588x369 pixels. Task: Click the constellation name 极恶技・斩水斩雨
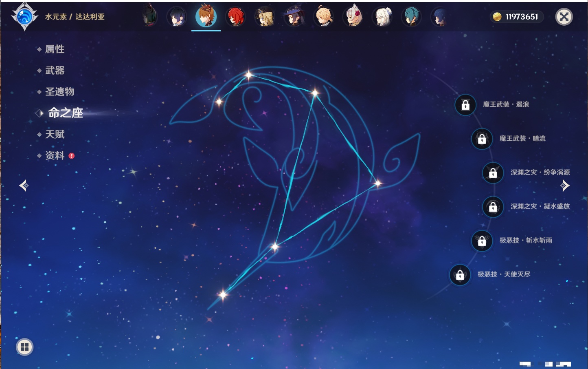pyautogui.click(x=526, y=240)
